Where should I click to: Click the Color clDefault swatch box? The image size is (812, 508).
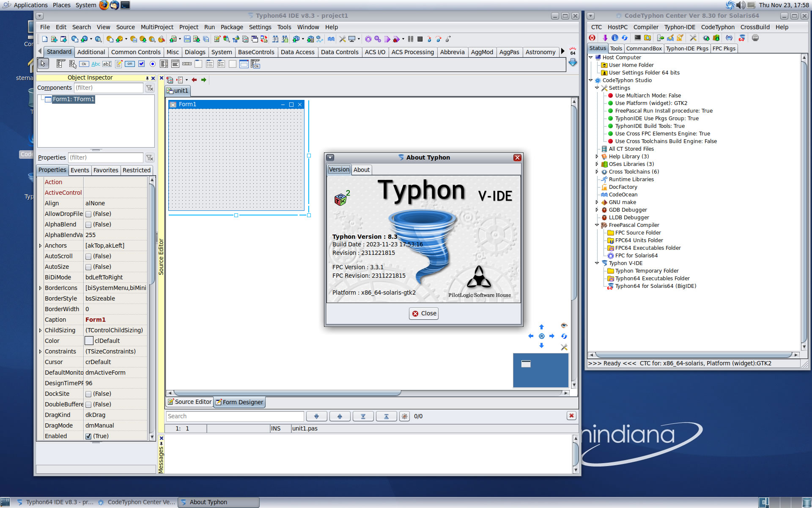[x=89, y=341]
